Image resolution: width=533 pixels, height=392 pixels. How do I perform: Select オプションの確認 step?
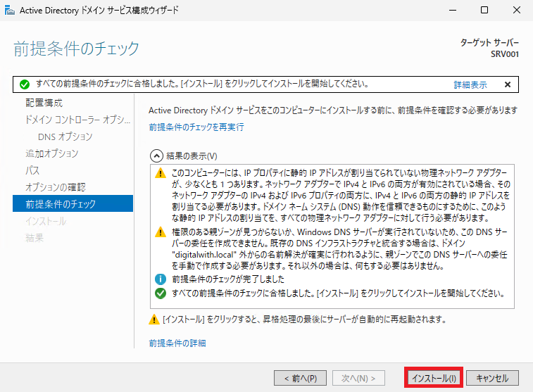click(x=56, y=187)
